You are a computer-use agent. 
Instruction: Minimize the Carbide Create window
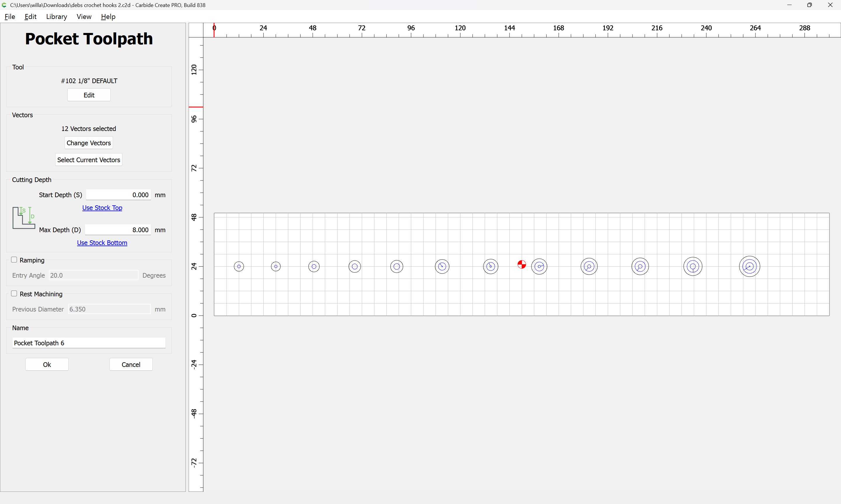click(x=789, y=5)
